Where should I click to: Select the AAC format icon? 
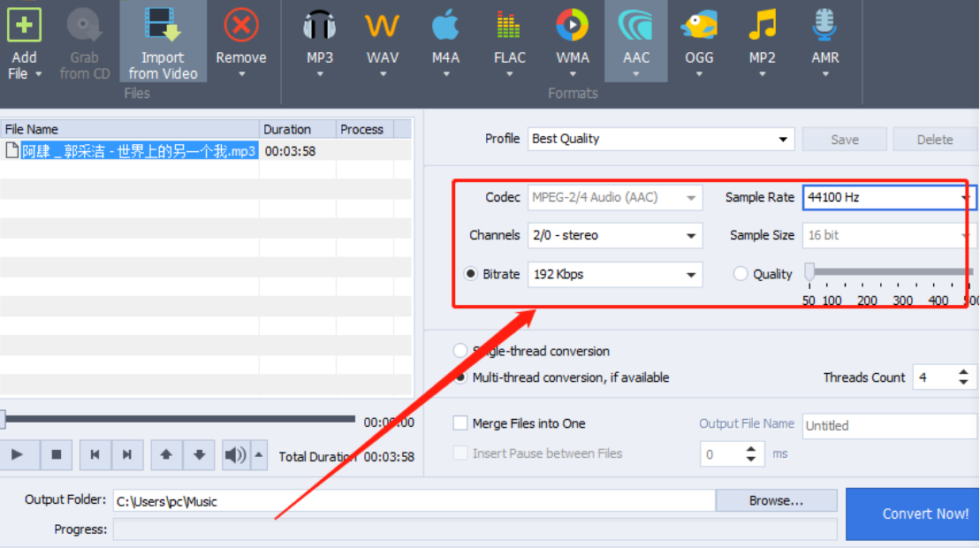(635, 26)
